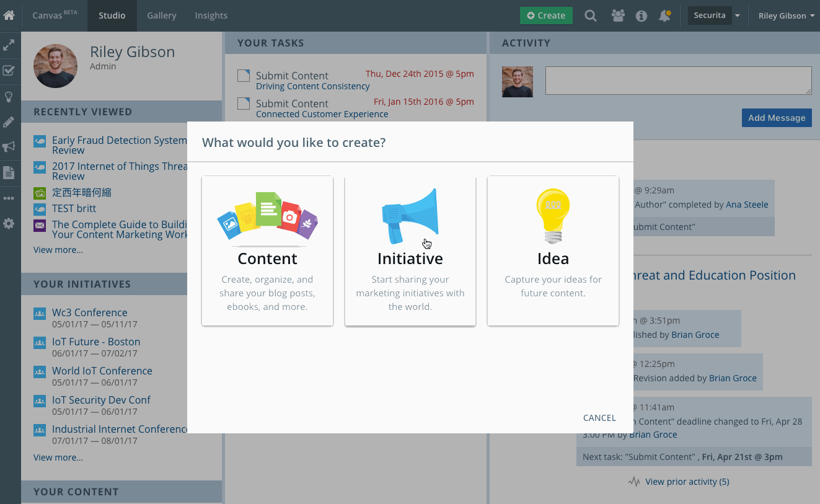Click the lightbulb icon in left sidebar
Image resolution: width=820 pixels, height=504 pixels.
pos(9,97)
